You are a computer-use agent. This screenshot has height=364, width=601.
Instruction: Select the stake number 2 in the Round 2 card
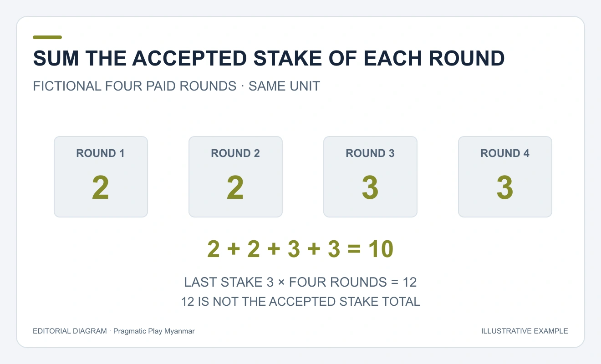235,188
